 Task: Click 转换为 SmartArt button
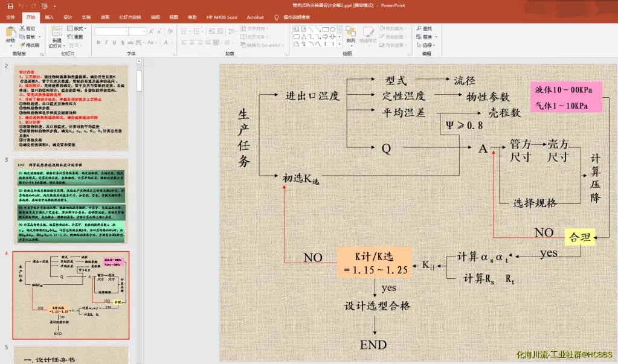click(262, 45)
